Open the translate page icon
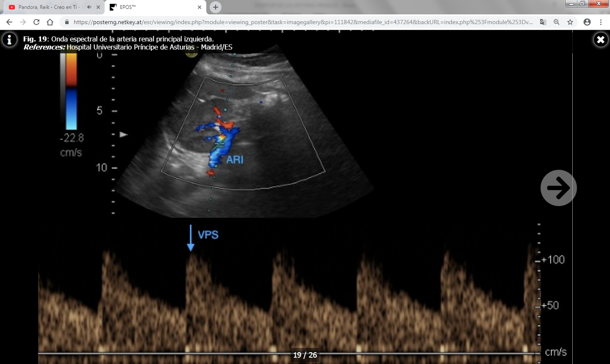This screenshot has height=364, width=610. point(543,22)
